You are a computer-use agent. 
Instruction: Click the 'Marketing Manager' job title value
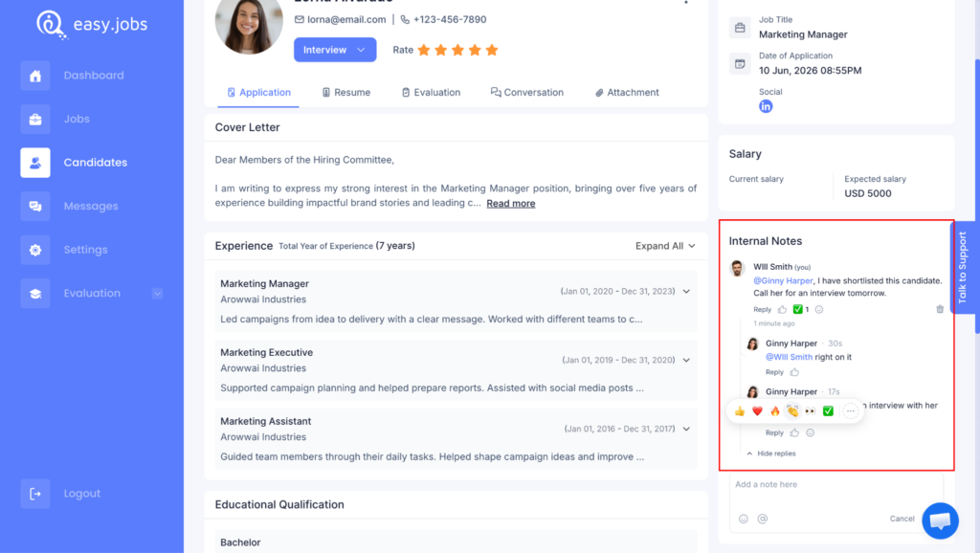(803, 35)
